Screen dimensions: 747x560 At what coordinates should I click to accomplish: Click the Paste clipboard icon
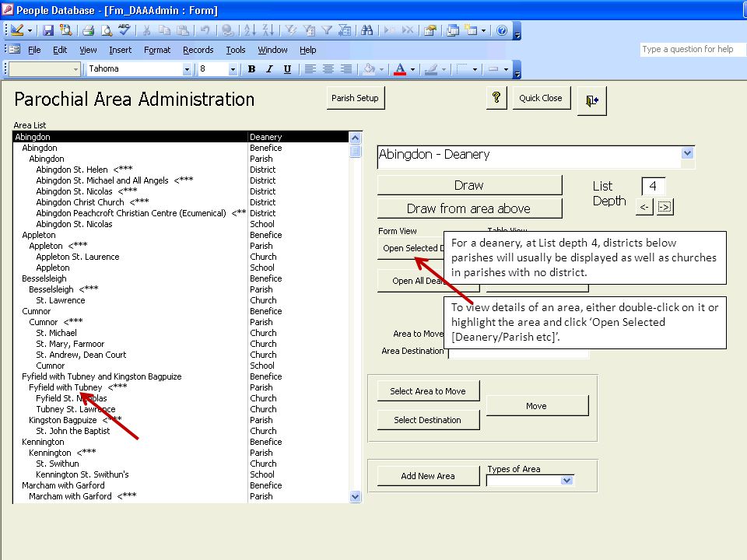tap(182, 30)
